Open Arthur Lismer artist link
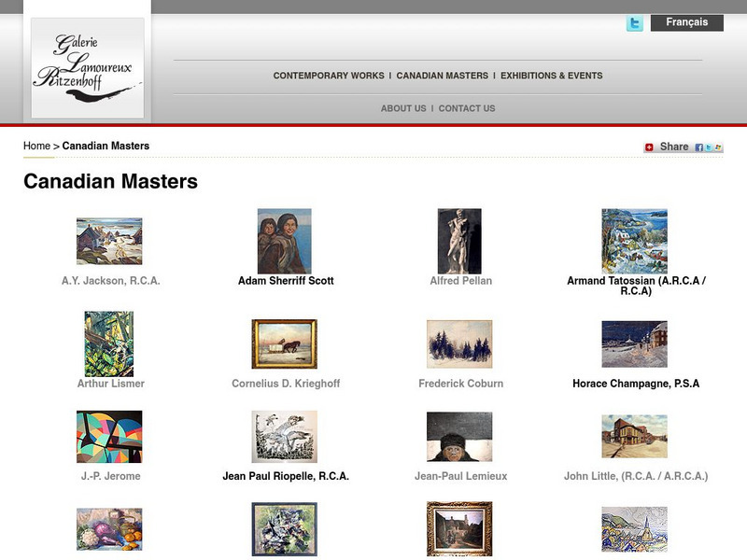The height and width of the screenshot is (560, 747). pos(110,384)
